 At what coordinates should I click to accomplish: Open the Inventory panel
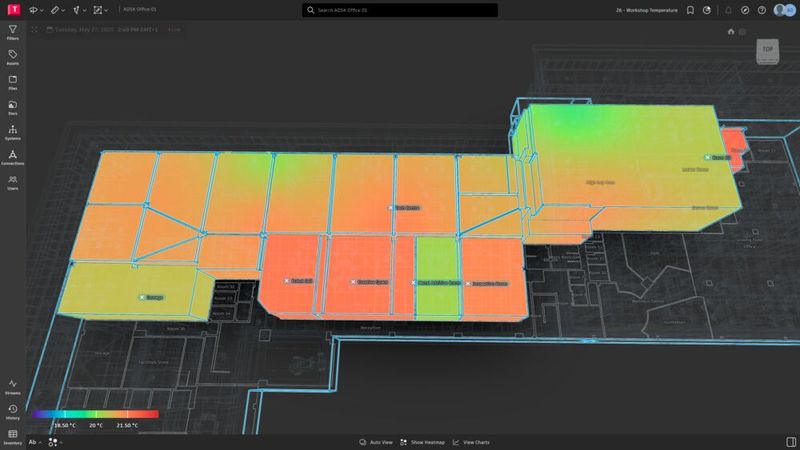13,437
